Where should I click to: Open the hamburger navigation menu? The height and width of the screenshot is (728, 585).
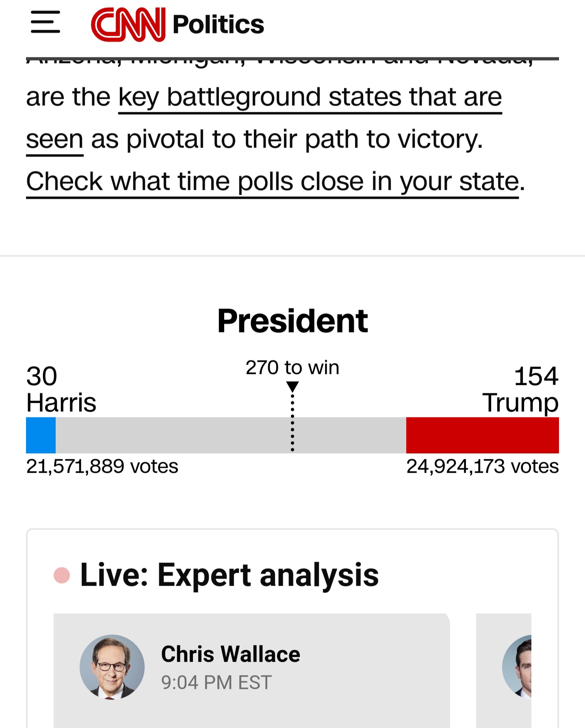tap(45, 22)
